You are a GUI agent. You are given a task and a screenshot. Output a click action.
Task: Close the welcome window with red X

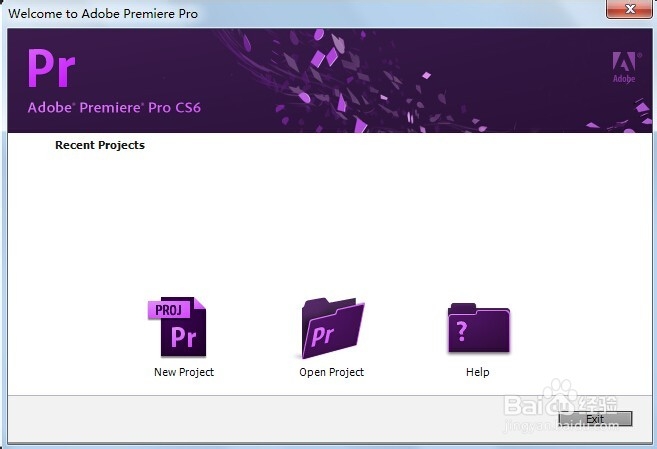(x=629, y=9)
